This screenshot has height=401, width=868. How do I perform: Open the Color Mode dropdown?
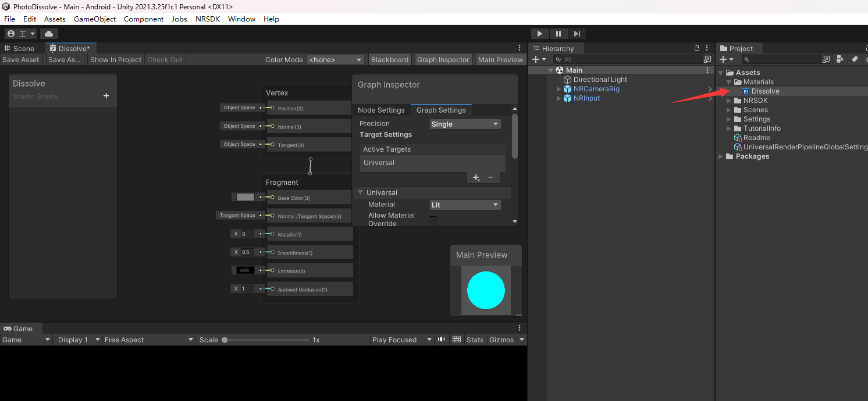pos(335,59)
